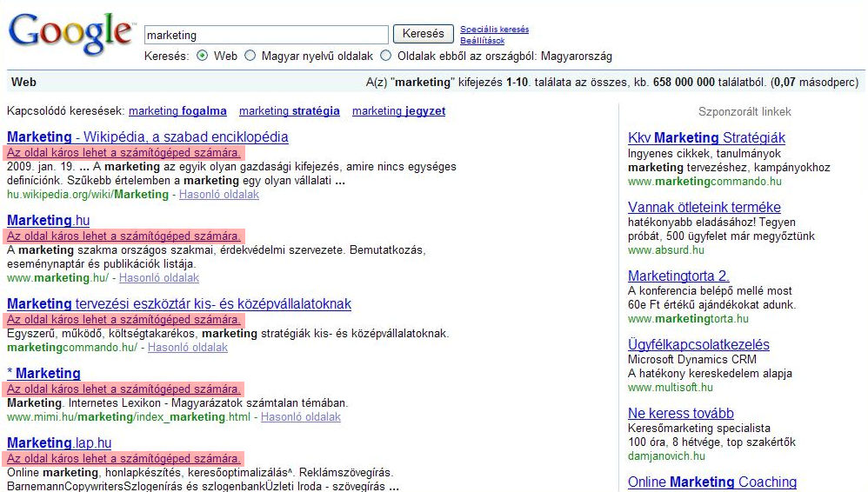This screenshot has height=492, width=868.
Task: Click the Kapcsolódó keresések label
Action: click(66, 111)
